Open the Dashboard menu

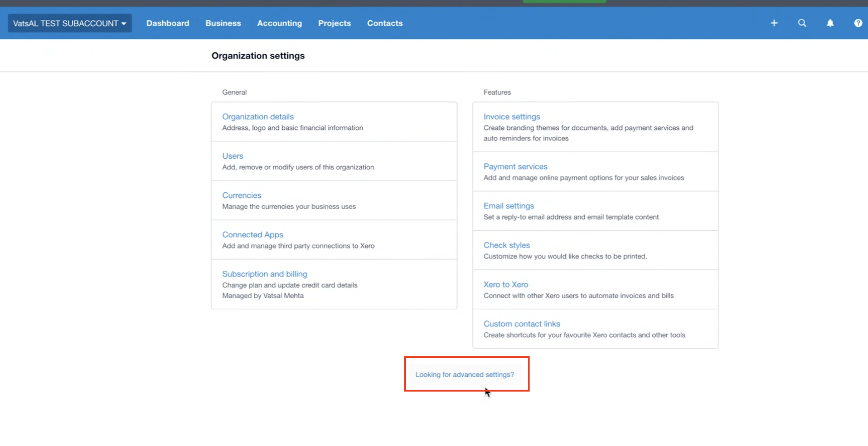pyautogui.click(x=167, y=23)
